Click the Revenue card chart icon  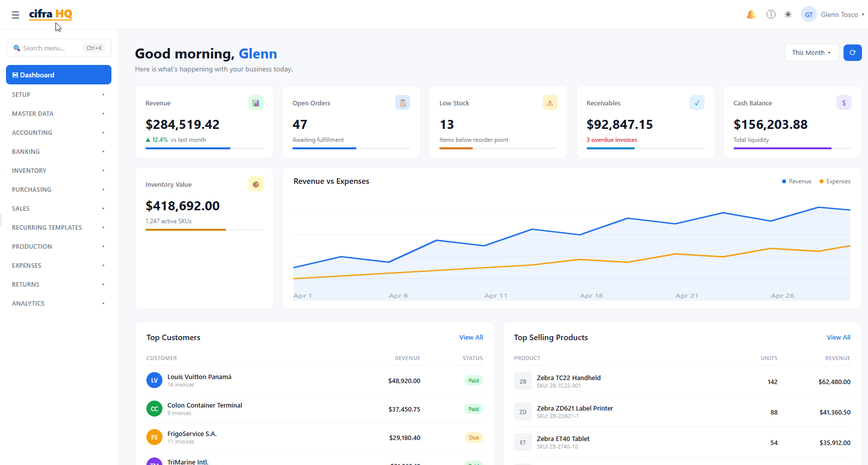coord(255,102)
